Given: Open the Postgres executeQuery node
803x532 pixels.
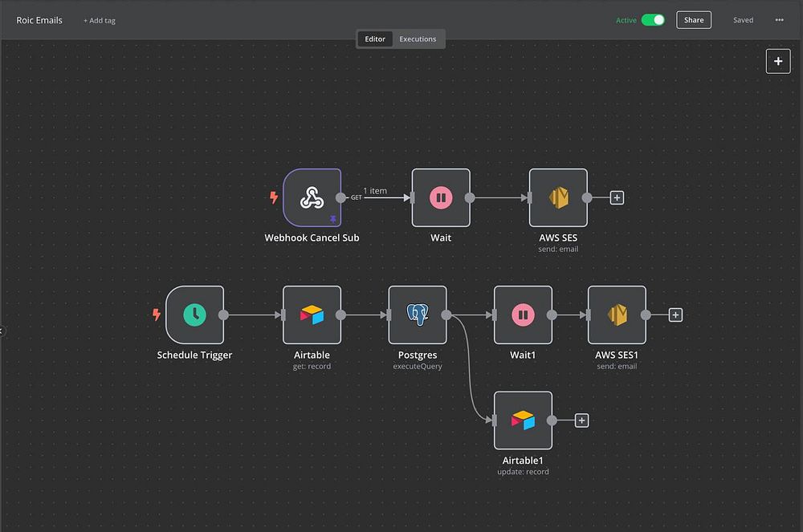Looking at the screenshot, I should click(x=418, y=315).
